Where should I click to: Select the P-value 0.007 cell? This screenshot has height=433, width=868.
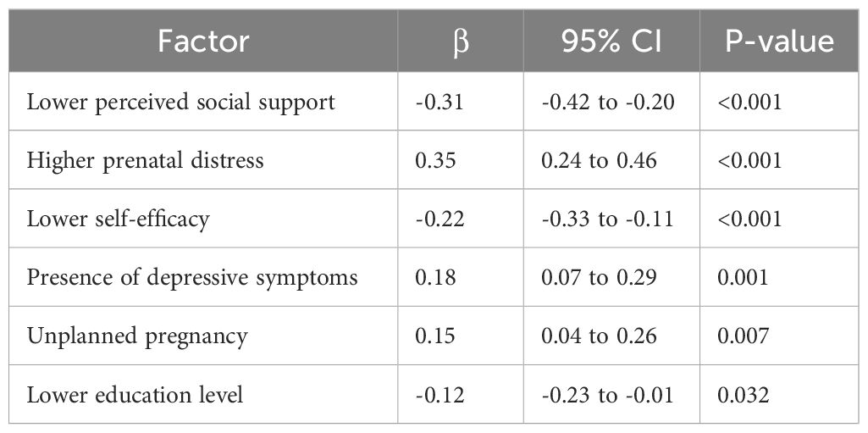click(x=743, y=336)
